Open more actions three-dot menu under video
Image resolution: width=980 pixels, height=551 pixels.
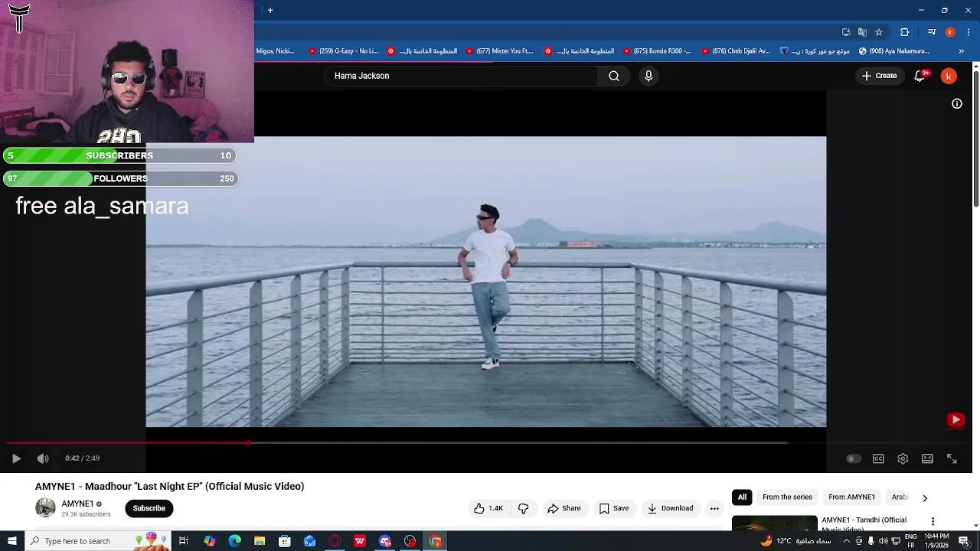click(714, 508)
